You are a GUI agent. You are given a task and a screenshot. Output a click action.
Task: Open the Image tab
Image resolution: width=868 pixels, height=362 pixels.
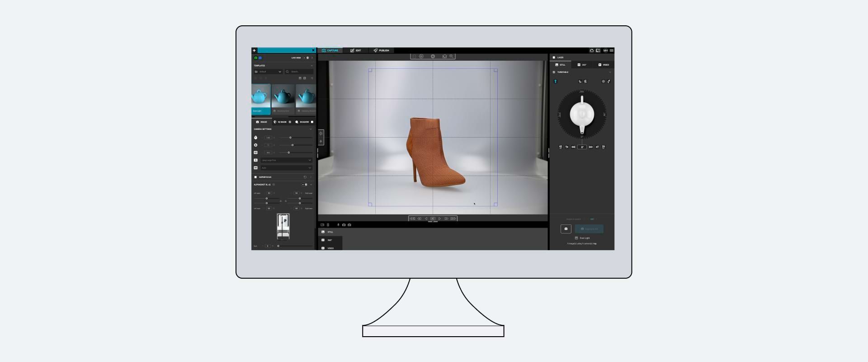pos(261,122)
